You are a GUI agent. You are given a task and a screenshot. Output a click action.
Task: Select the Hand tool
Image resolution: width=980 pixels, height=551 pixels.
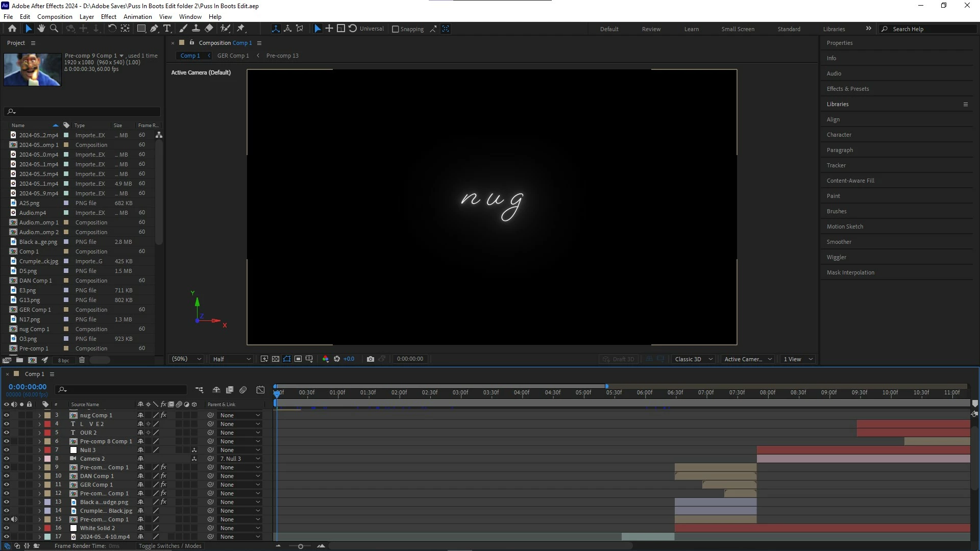click(41, 29)
